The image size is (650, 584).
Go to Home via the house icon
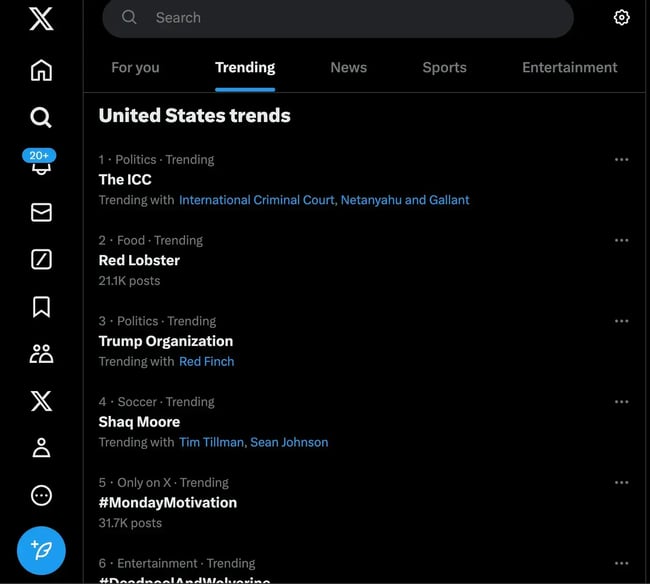41,70
